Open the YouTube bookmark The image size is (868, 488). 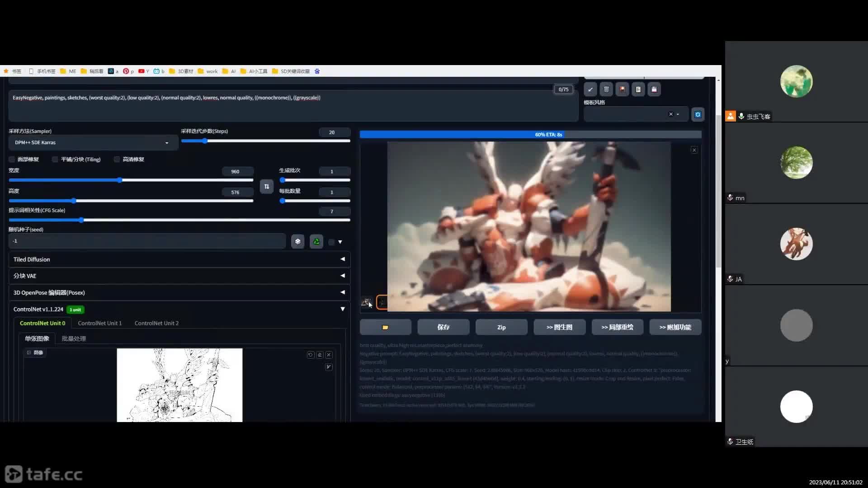point(144,71)
